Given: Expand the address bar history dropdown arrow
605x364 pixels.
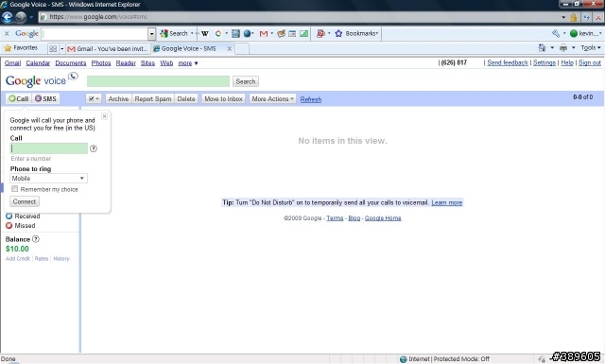Looking at the screenshot, I should (x=563, y=17).
